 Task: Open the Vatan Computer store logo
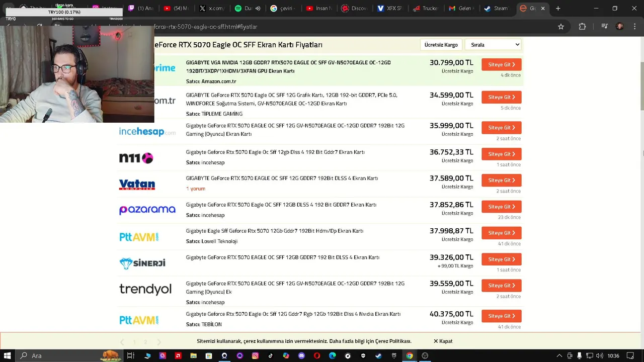click(137, 185)
